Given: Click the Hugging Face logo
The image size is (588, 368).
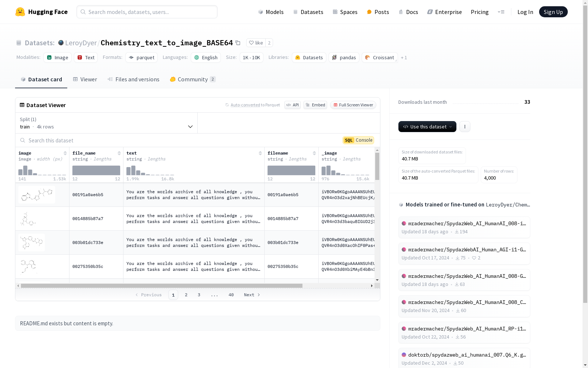Looking at the screenshot, I should click(x=42, y=12).
